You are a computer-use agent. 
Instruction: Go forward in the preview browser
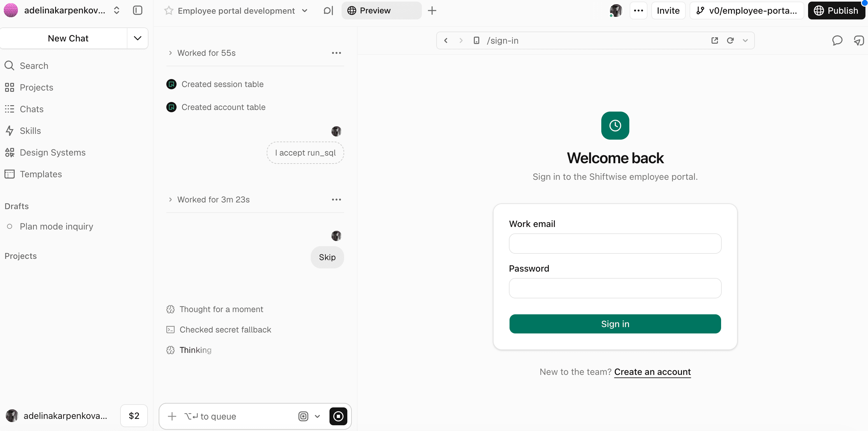(x=461, y=40)
